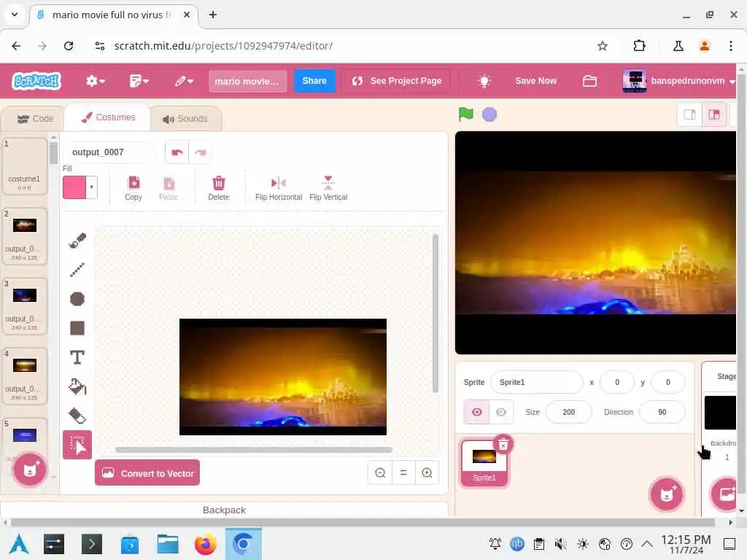Edit the project title field

click(x=248, y=81)
